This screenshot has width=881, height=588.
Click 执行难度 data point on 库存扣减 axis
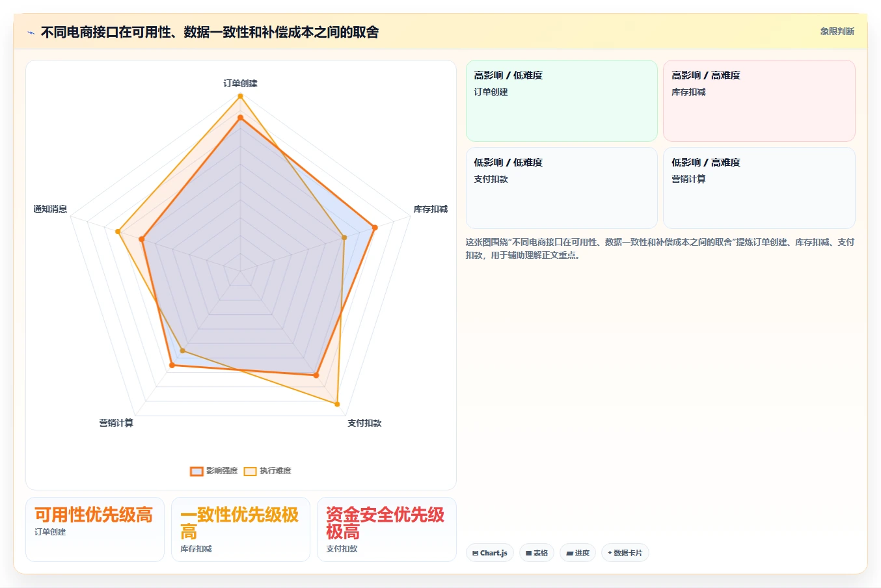coord(344,237)
